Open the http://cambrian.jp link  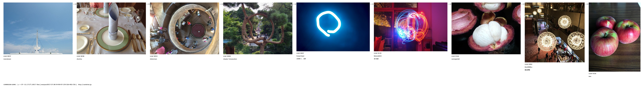point(85,85)
